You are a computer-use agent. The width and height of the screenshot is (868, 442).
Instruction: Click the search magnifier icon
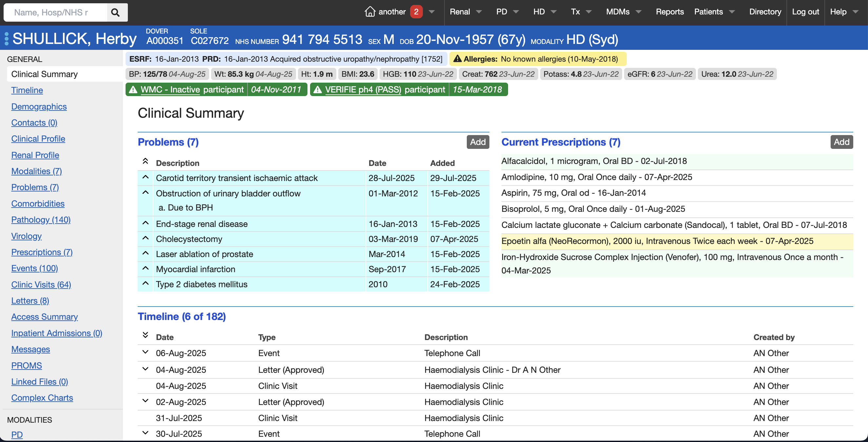116,12
